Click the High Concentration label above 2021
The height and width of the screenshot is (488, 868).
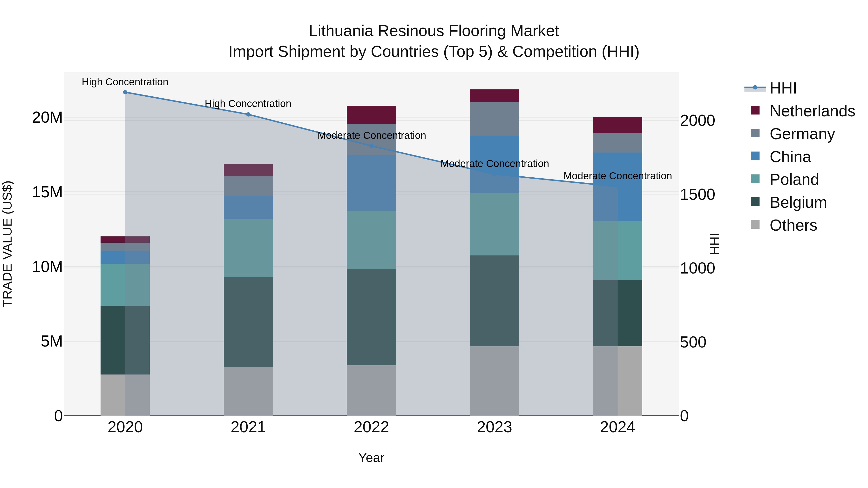[x=248, y=104]
